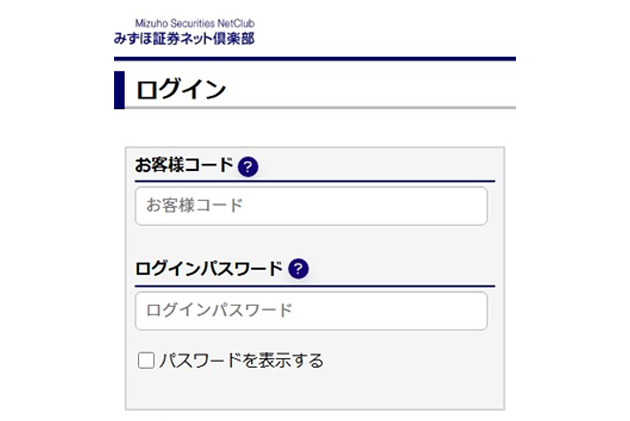Viewport: 630px width, 421px height.
Task: Click the bold ログインパスワード field label
Action: point(209,269)
